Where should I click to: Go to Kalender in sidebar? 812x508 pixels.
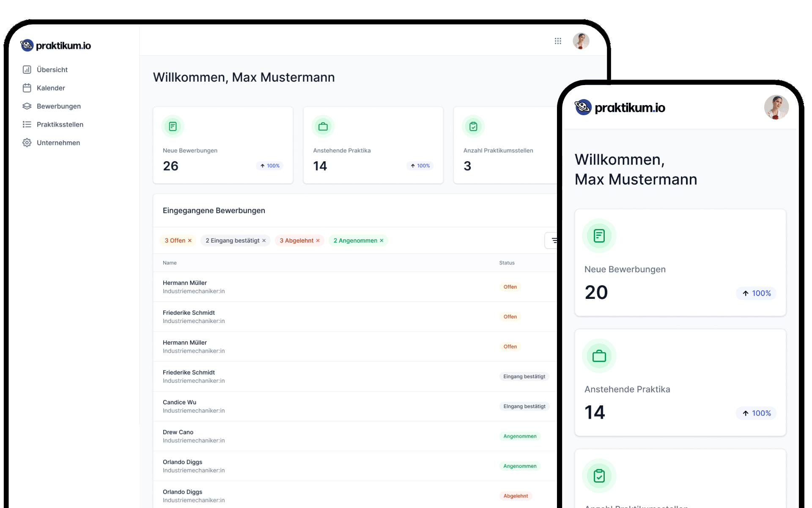click(51, 88)
